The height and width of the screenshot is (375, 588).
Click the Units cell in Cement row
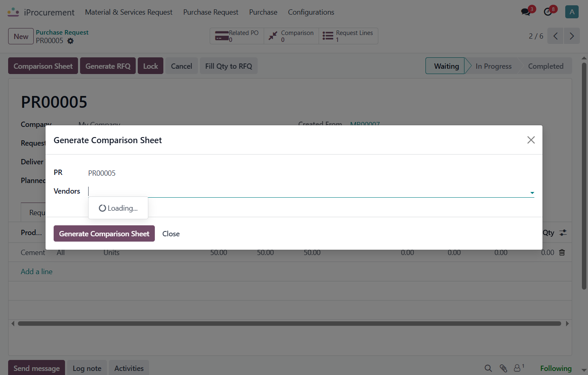click(111, 253)
